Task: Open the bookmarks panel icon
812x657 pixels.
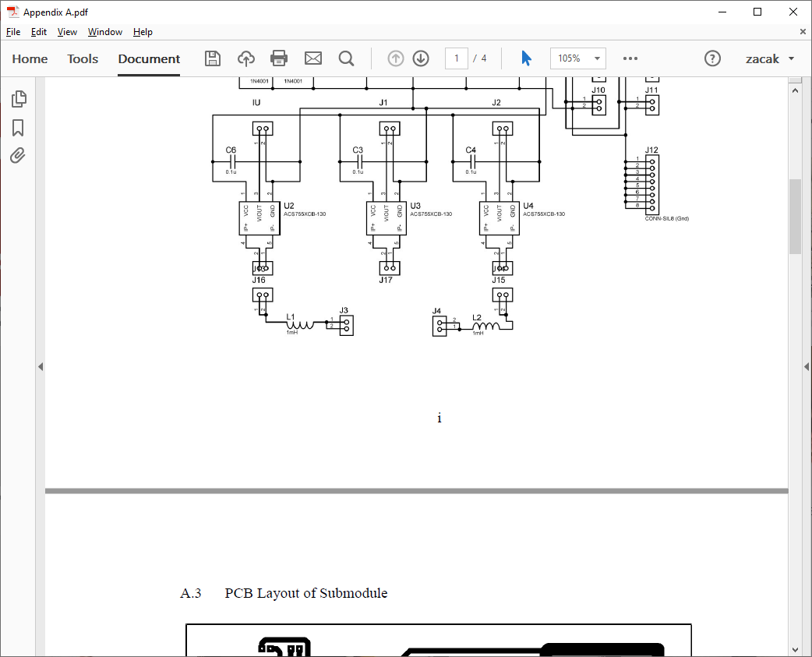Action: (x=19, y=127)
